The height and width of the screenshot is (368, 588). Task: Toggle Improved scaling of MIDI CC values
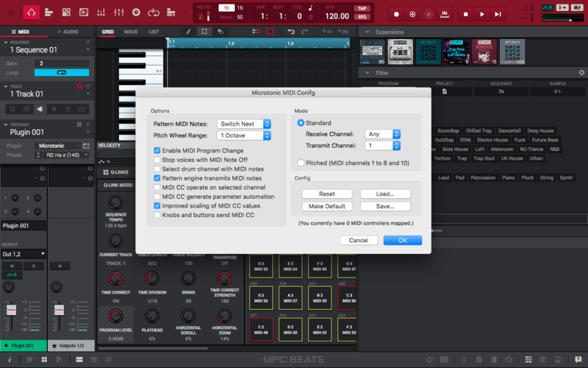tap(157, 206)
